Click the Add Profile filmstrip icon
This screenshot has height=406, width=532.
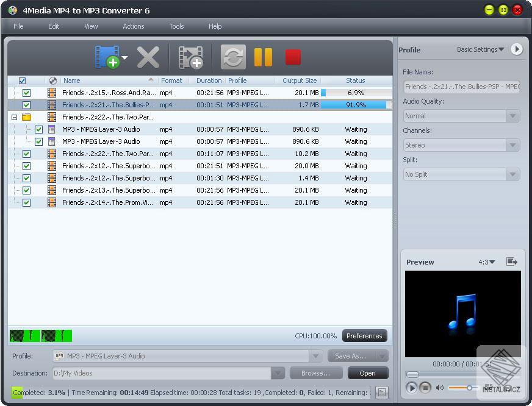pyautogui.click(x=191, y=57)
